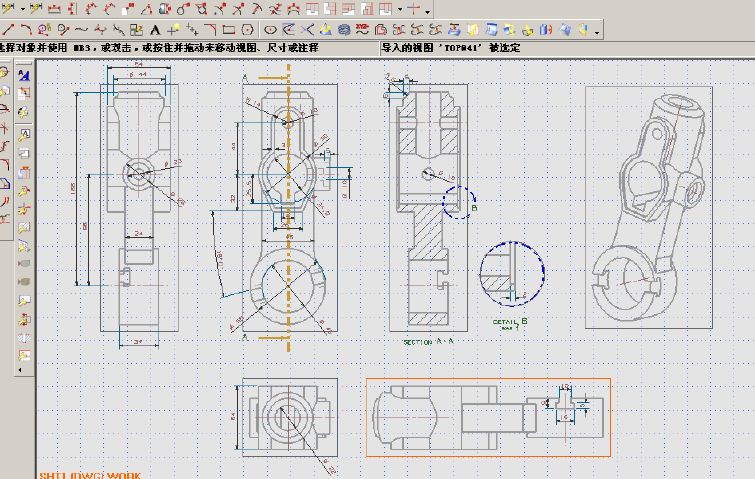755x479 pixels.
Task: Choose the Horizontal Dimension tool
Action: (x=54, y=9)
